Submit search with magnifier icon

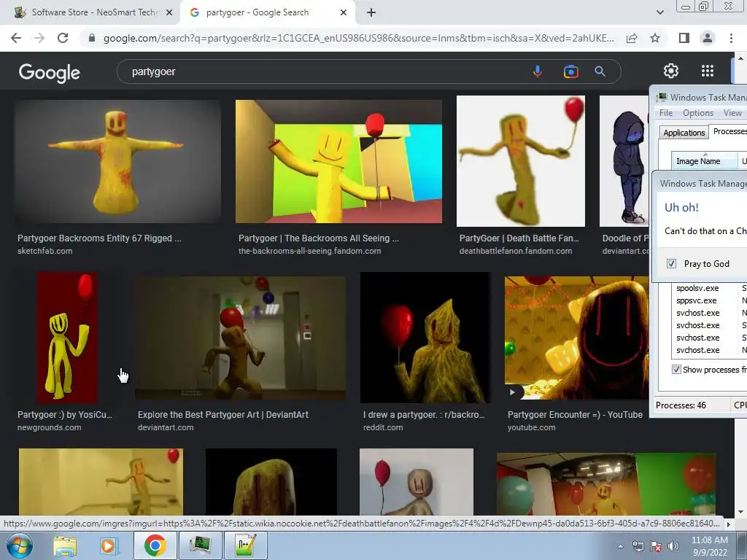(x=600, y=71)
